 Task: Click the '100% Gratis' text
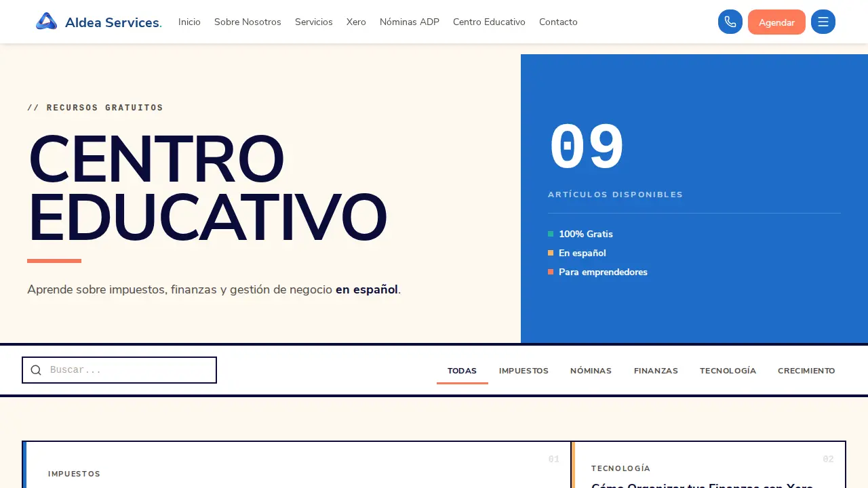(x=586, y=234)
